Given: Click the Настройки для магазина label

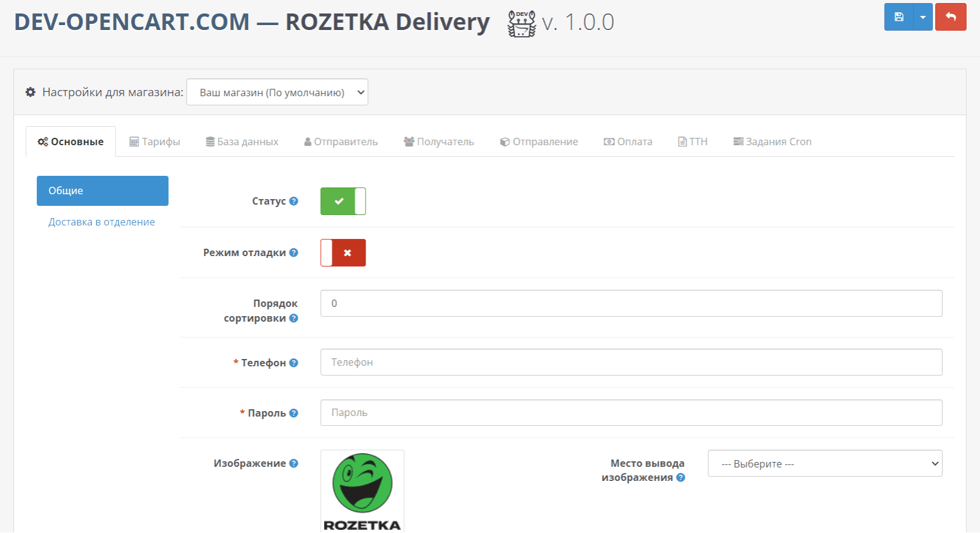Looking at the screenshot, I should coord(113,93).
